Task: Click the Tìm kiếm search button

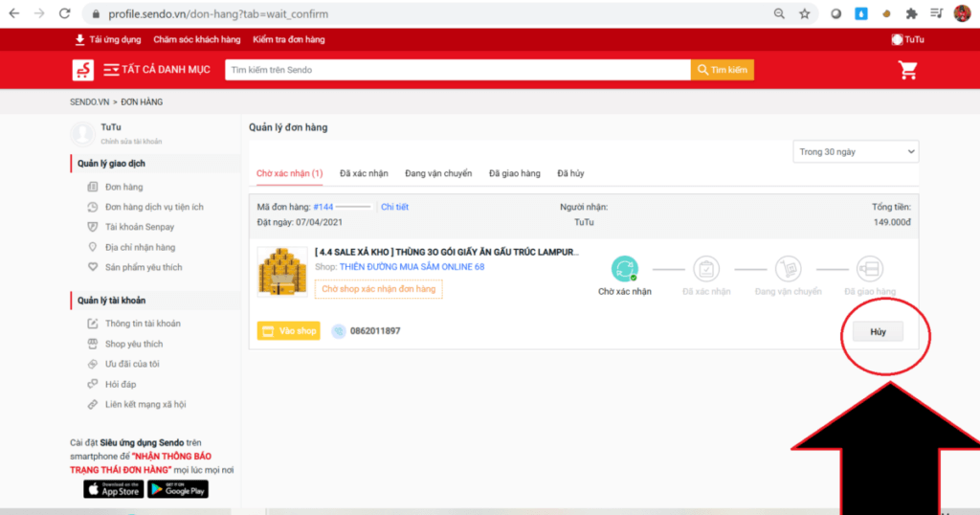Action: point(722,70)
